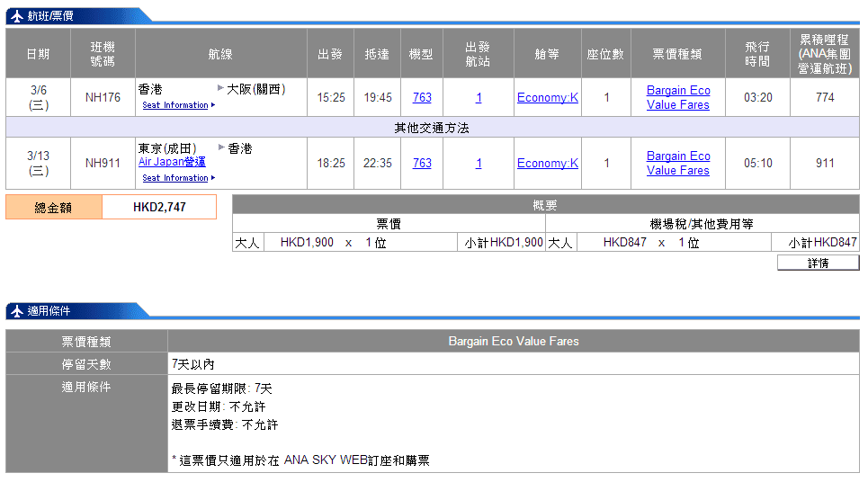868x482 pixels.
Task: Click route arrow between 東京(成田) and 香港
Action: pyautogui.click(x=221, y=147)
